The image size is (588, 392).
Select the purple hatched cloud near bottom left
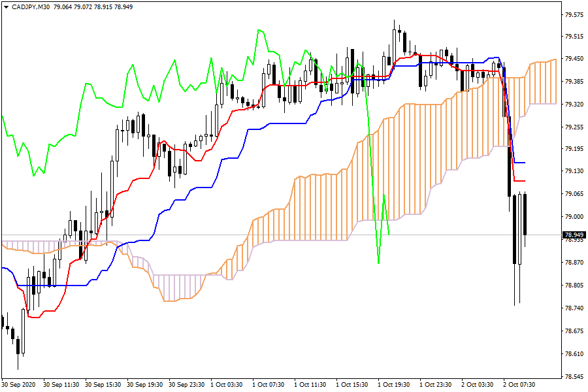coord(176,287)
